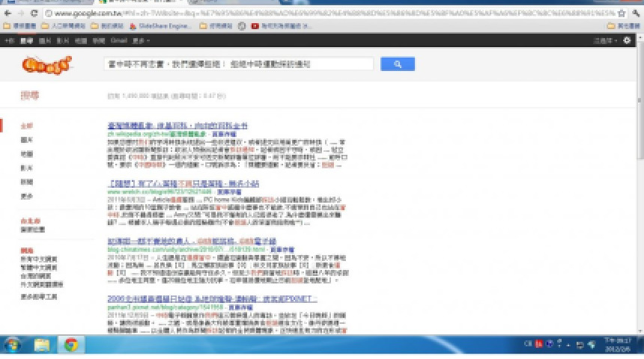644x359 pixels.
Task: Reload the page with the refresh icon
Action: pyautogui.click(x=34, y=13)
